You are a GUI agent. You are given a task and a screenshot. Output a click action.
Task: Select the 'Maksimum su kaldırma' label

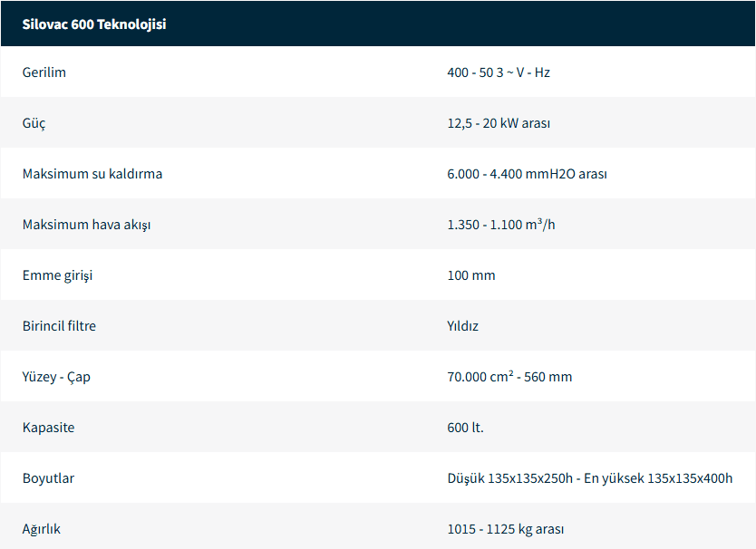(x=92, y=174)
